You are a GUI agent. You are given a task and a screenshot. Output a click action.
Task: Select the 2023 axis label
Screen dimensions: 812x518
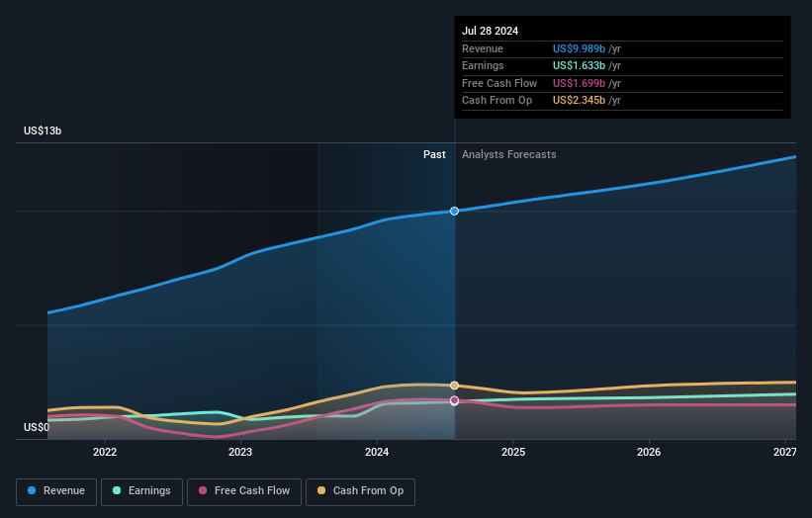pyautogui.click(x=240, y=453)
